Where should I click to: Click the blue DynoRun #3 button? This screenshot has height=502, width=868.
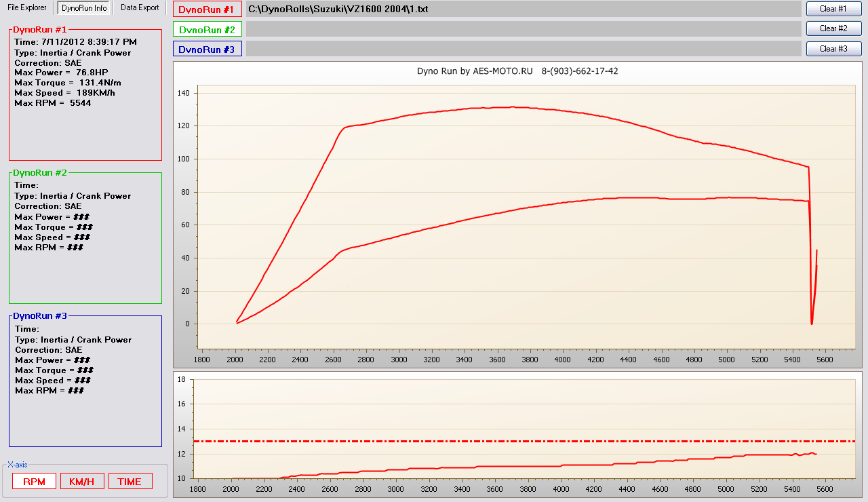(206, 50)
